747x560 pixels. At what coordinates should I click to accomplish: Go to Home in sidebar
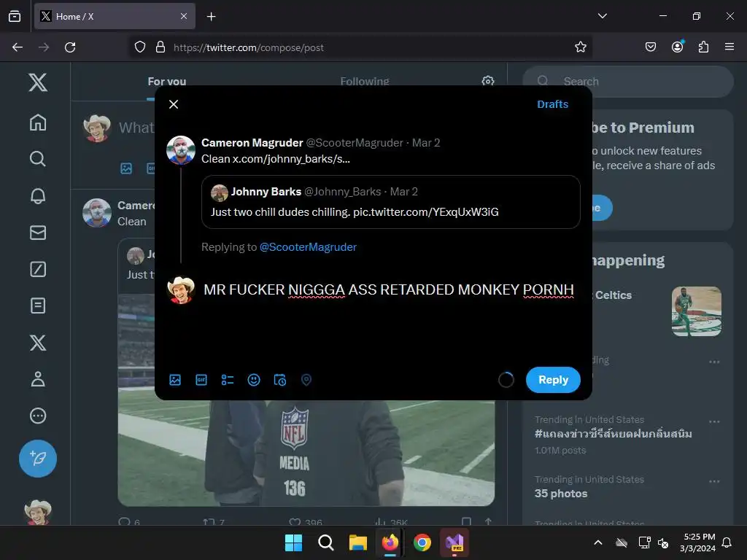pyautogui.click(x=38, y=122)
